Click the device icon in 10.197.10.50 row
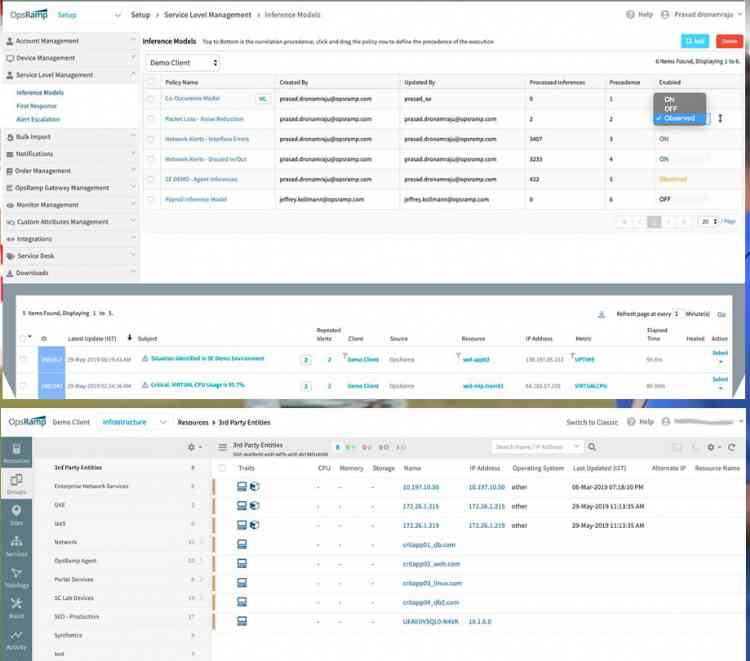The width and height of the screenshot is (750, 661). [x=242, y=486]
